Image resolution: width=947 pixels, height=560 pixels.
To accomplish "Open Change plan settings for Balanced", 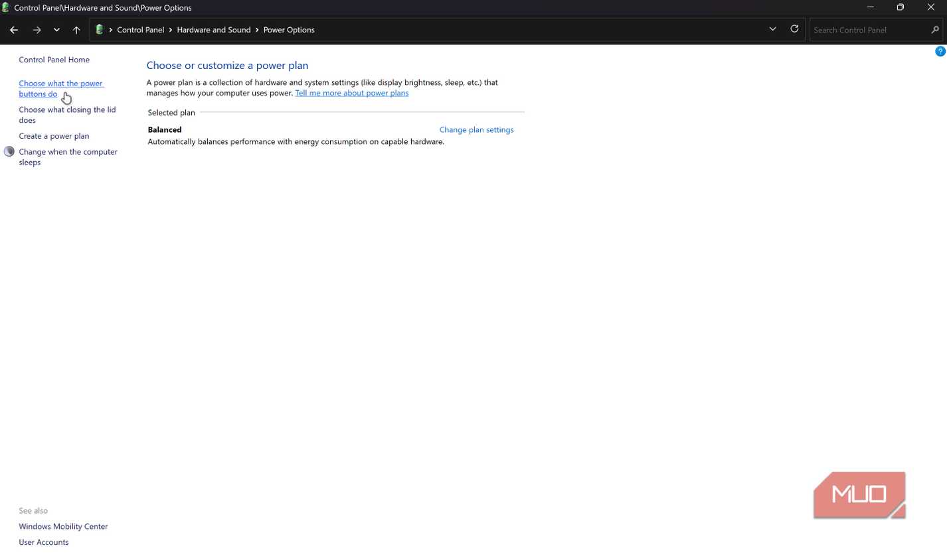I will 476,130.
